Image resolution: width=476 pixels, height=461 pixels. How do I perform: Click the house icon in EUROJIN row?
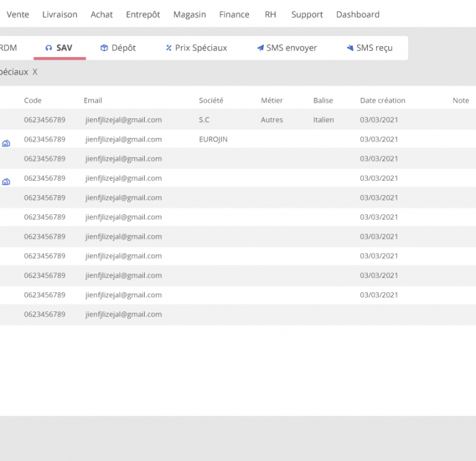[6, 143]
